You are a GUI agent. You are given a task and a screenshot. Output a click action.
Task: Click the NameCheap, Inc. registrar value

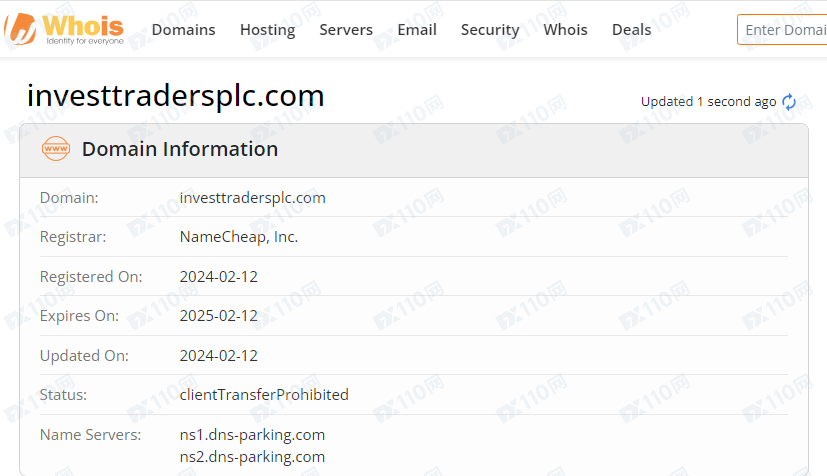[239, 237]
